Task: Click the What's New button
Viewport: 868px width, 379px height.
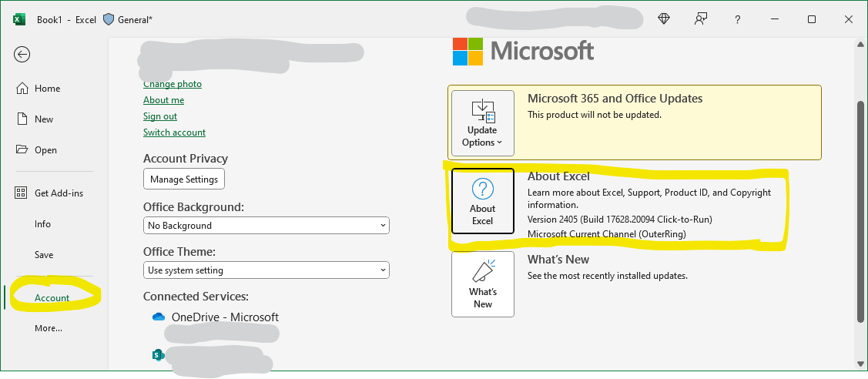Action: (483, 284)
